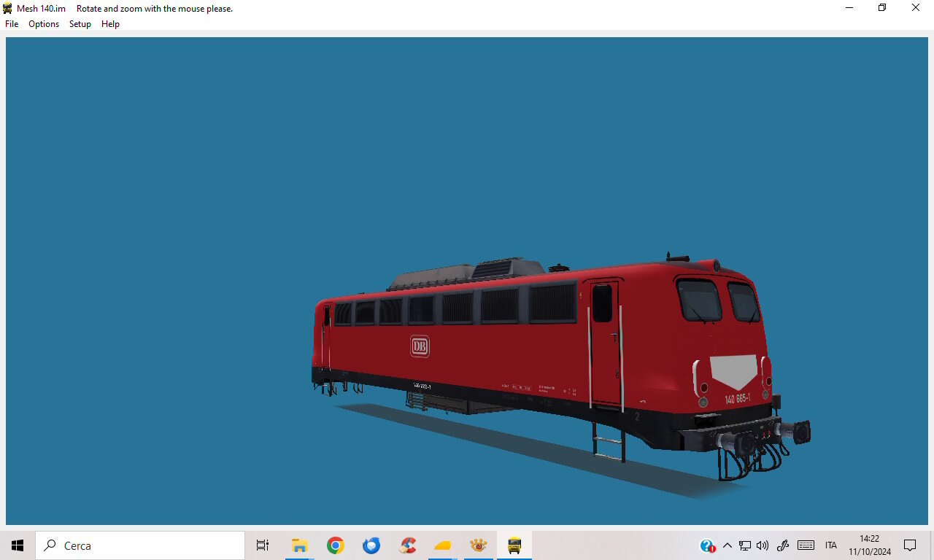Image resolution: width=934 pixels, height=560 pixels.
Task: Minimize the Mesh 140.im window
Action: coord(849,8)
